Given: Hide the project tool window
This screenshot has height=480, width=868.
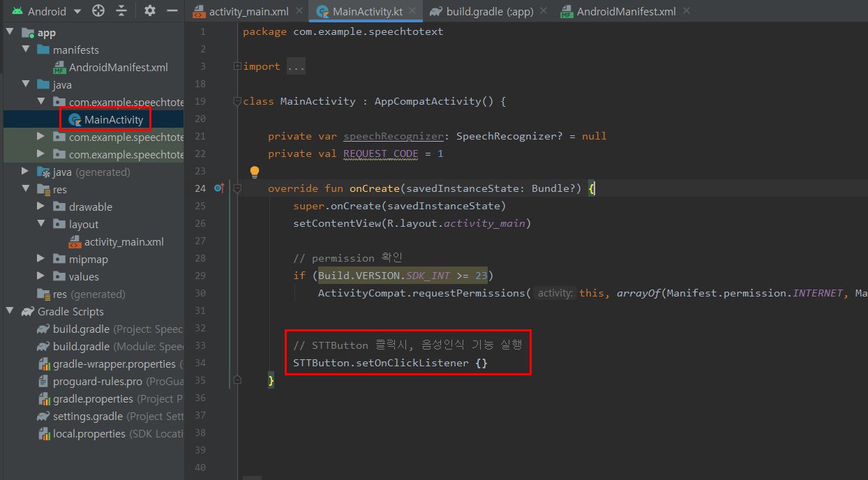Looking at the screenshot, I should coord(172,11).
